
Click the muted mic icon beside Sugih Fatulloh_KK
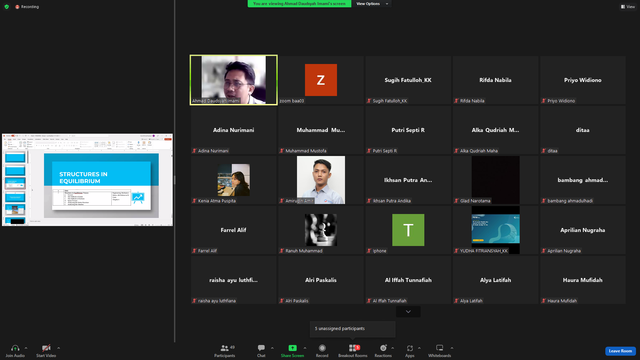(x=369, y=101)
